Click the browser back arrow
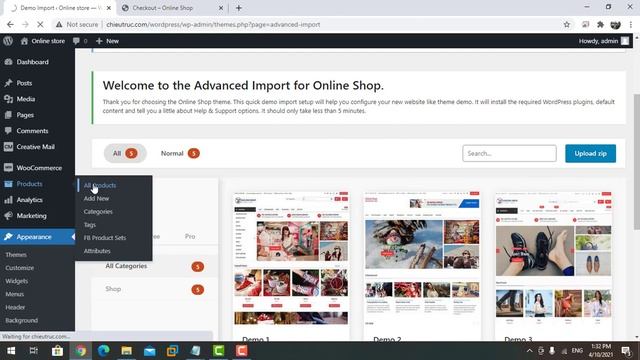 pos(10,24)
